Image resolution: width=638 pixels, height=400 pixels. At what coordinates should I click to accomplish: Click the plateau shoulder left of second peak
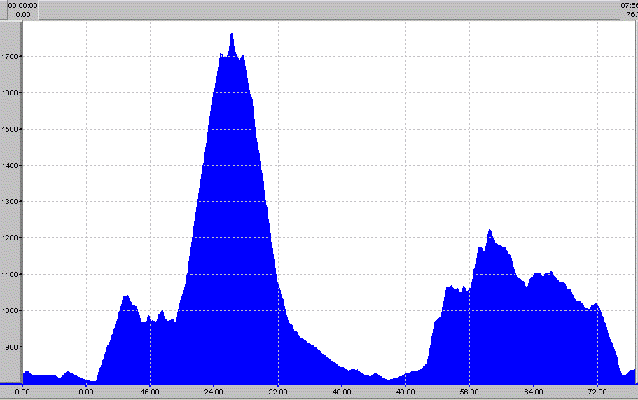click(x=455, y=290)
